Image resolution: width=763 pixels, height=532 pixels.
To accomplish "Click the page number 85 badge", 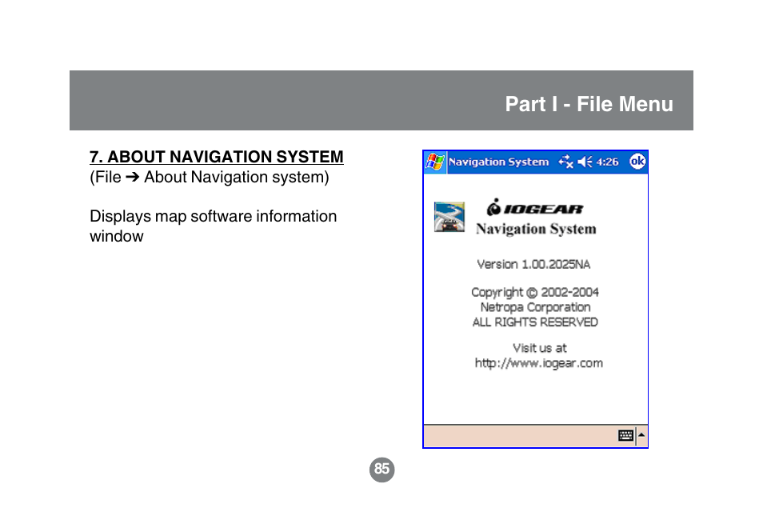I will (382, 470).
